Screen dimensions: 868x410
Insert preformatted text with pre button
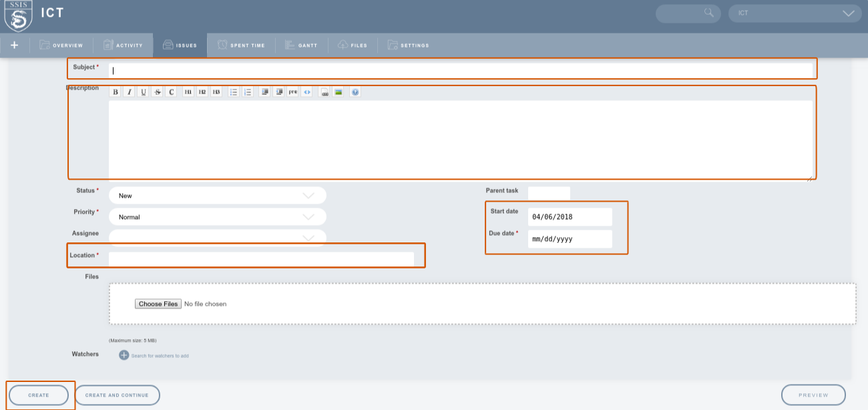293,92
